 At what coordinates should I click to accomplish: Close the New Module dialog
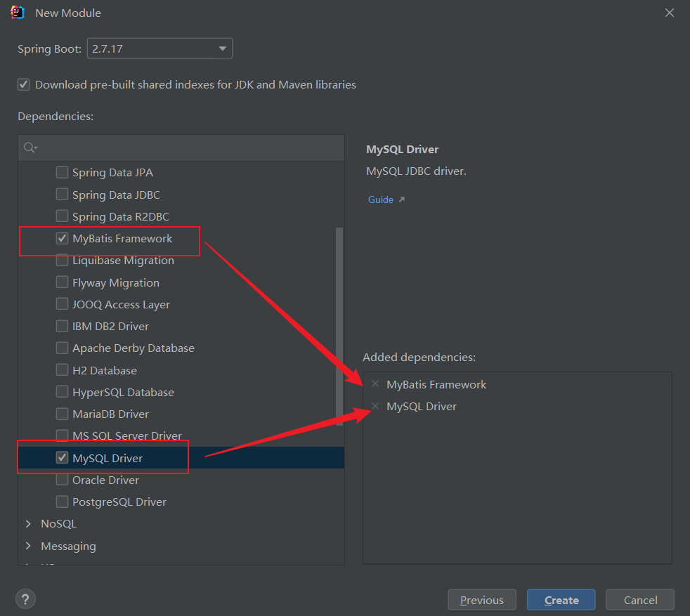click(x=670, y=13)
